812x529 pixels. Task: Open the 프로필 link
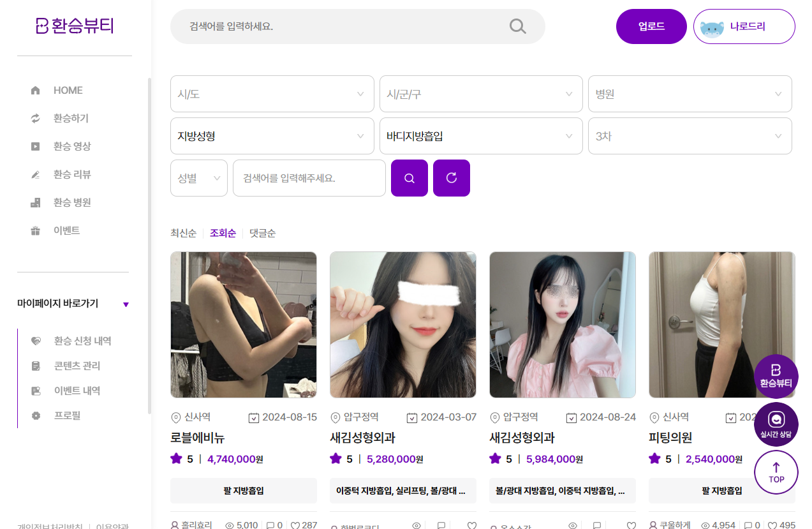pos(67,416)
